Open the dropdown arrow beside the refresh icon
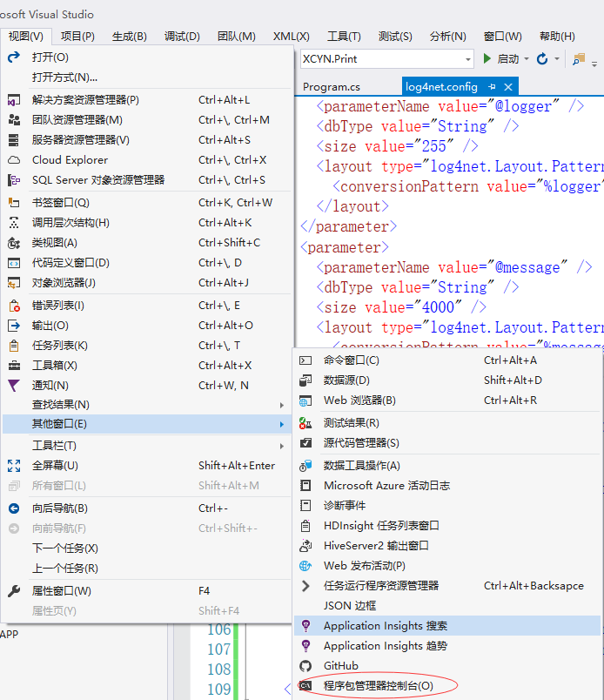This screenshot has width=604, height=700. (557, 59)
